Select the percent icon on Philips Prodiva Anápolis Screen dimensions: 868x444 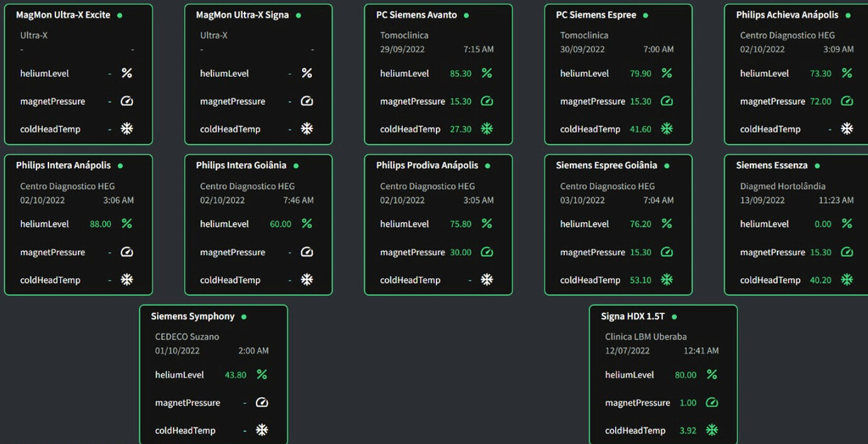click(x=487, y=224)
